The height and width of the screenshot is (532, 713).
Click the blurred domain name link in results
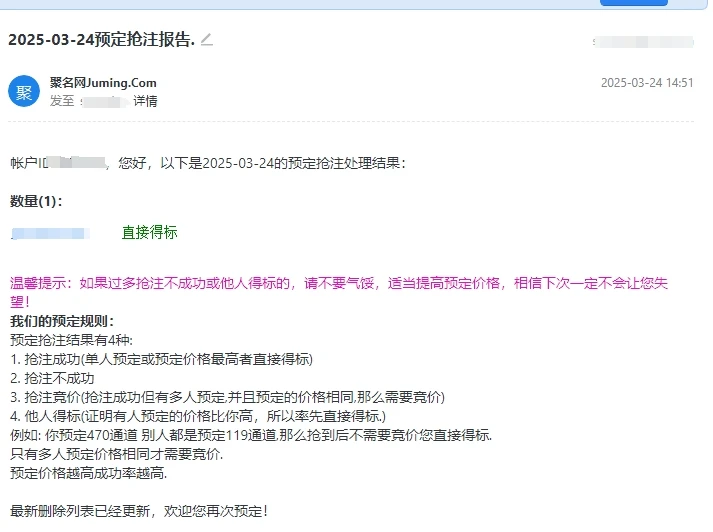(52, 233)
